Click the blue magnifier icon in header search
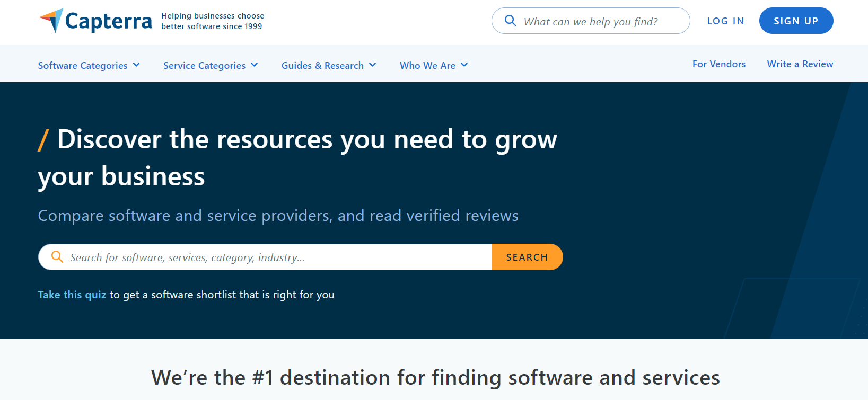The height and width of the screenshot is (400, 868). [510, 21]
